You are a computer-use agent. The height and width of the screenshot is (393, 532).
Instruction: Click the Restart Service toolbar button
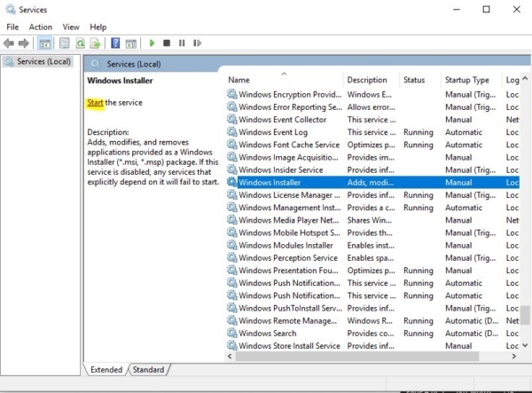197,43
